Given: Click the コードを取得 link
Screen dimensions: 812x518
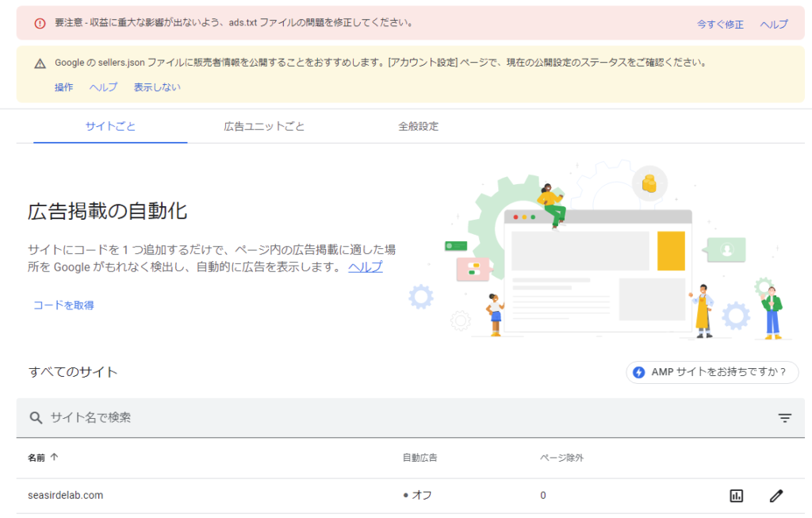Looking at the screenshot, I should click(63, 305).
